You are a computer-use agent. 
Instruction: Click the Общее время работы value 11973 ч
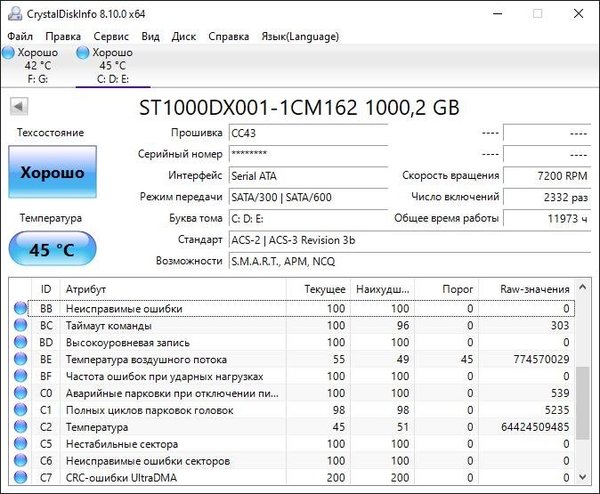point(547,218)
